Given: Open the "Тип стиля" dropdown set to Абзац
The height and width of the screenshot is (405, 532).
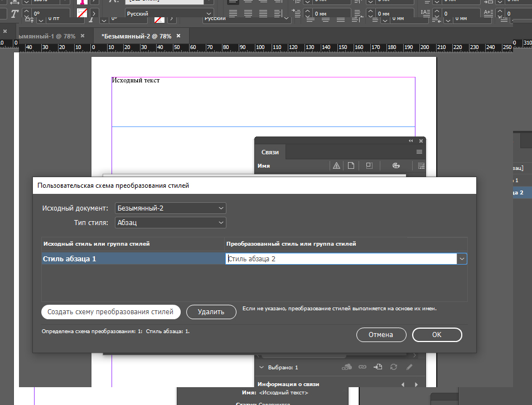Looking at the screenshot, I should pos(170,223).
